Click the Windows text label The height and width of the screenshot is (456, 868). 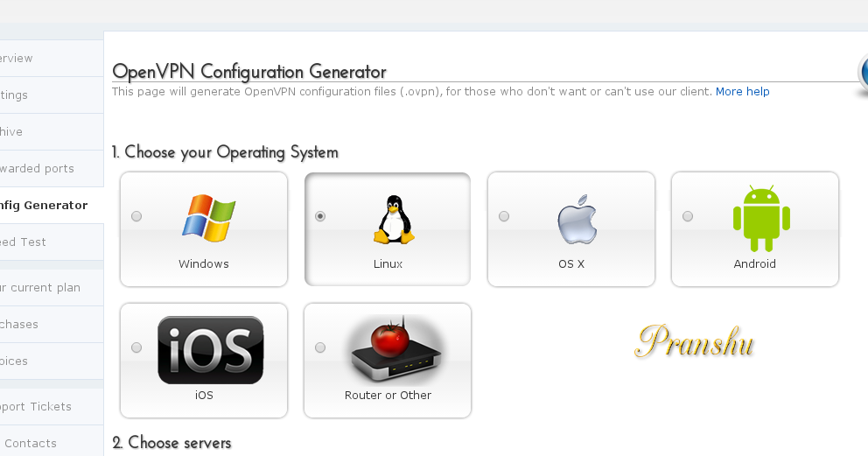coord(204,264)
